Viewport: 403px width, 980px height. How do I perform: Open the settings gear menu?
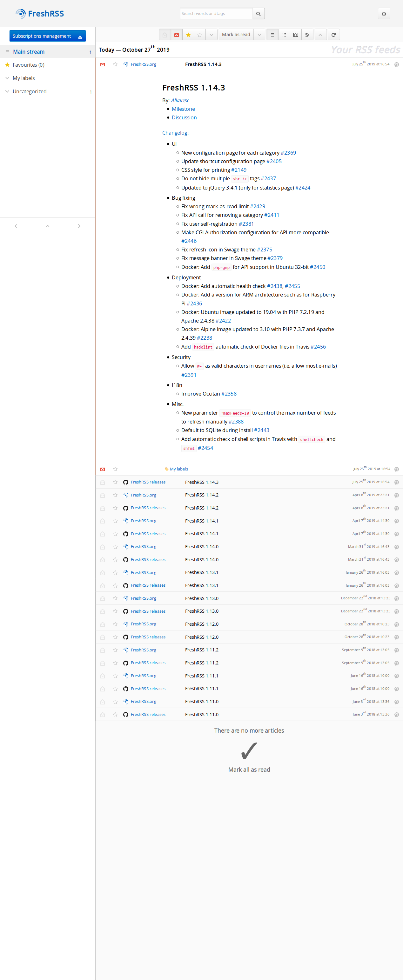pos(384,14)
